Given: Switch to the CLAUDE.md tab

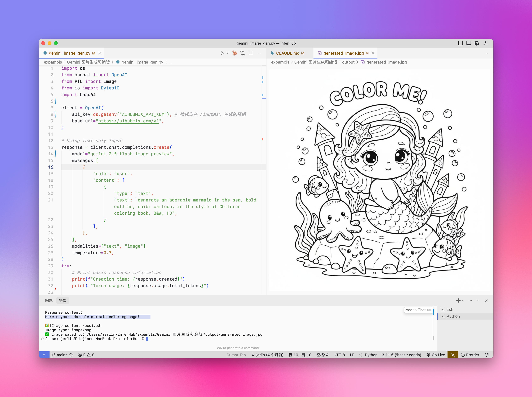Looking at the screenshot, I should 287,53.
